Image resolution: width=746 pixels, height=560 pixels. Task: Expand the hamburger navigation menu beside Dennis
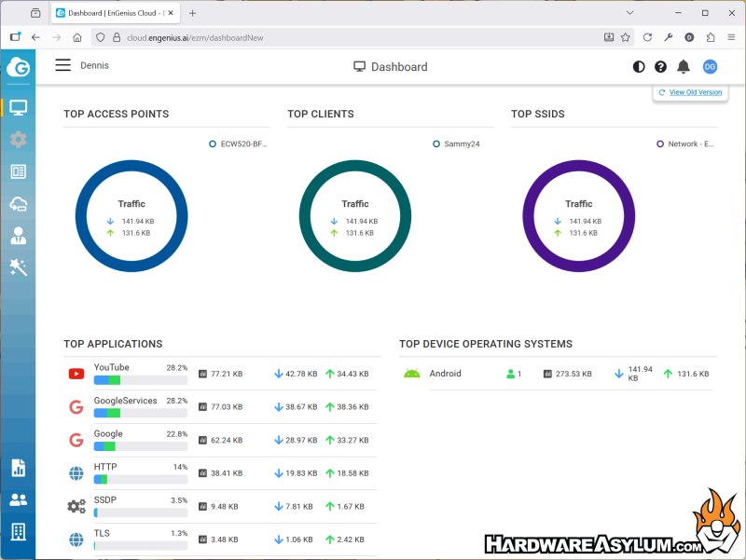tap(62, 65)
